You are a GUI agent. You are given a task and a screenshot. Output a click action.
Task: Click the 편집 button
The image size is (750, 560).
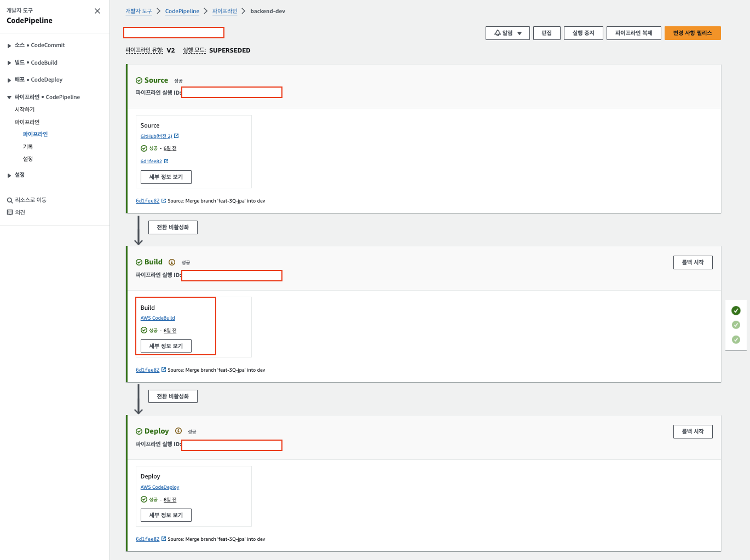point(547,33)
